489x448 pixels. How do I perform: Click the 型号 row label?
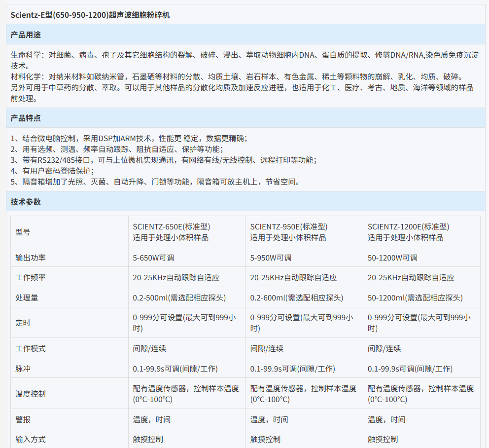23,232
